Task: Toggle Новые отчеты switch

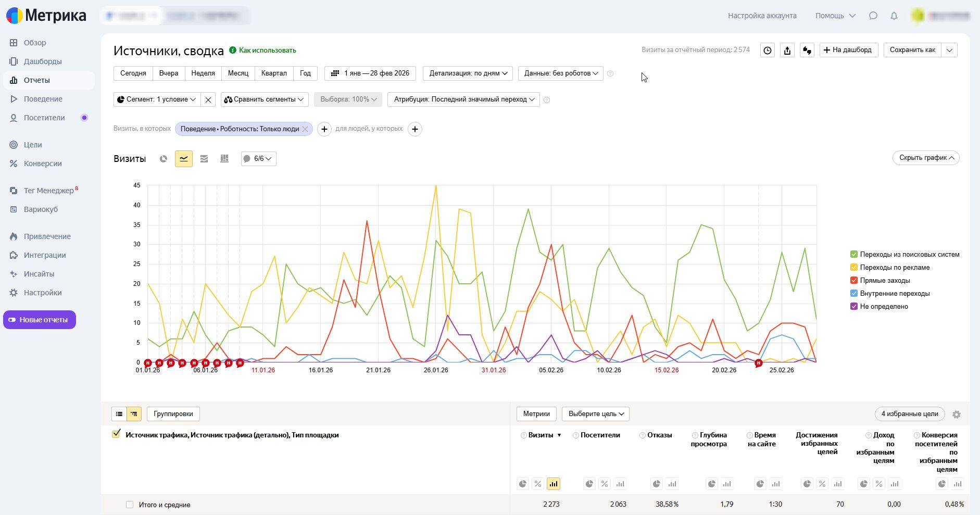Action: [x=40, y=320]
